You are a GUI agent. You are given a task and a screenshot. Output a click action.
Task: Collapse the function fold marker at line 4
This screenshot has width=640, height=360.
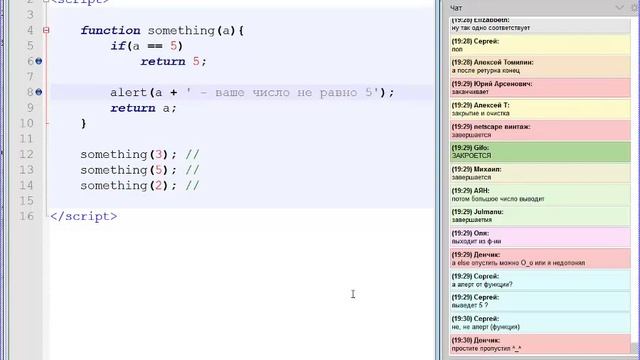coord(46,30)
